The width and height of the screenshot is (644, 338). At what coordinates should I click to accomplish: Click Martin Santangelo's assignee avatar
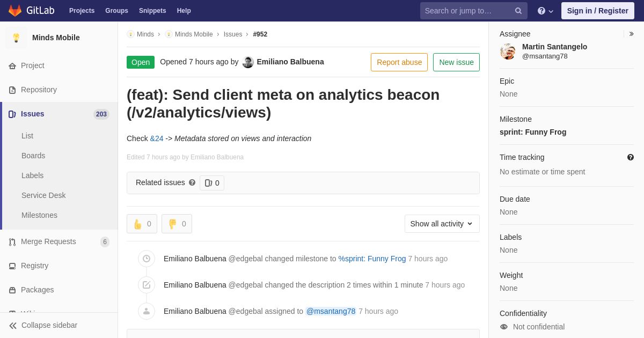click(508, 52)
